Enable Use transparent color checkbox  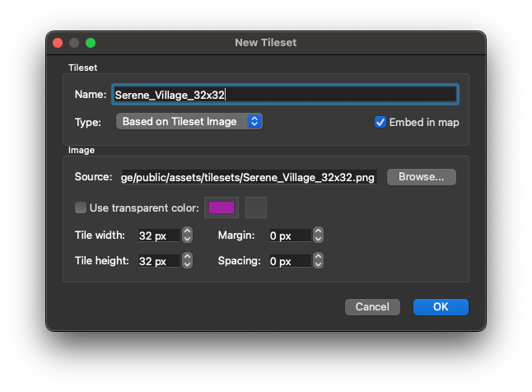point(81,208)
